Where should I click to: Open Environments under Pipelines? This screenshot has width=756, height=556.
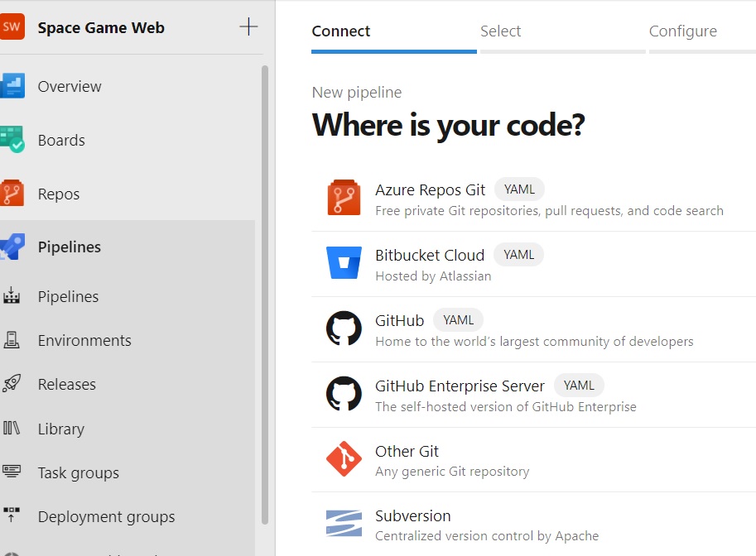(84, 340)
